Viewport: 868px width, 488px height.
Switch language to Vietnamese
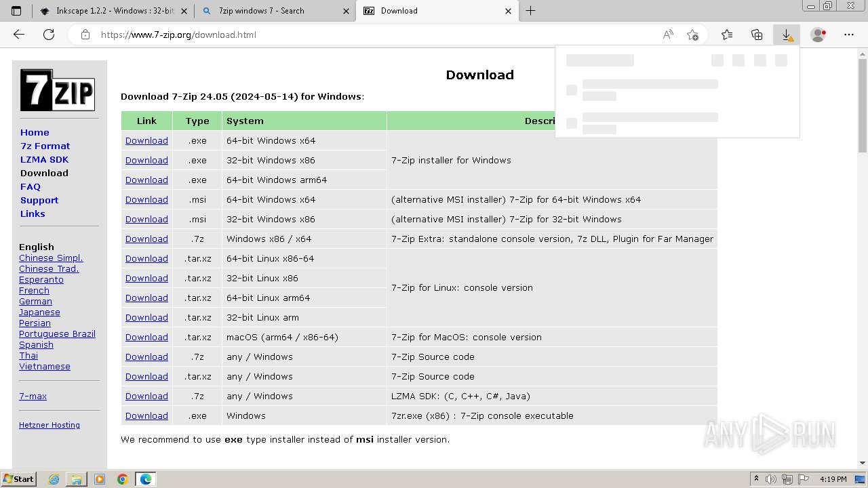coord(45,366)
